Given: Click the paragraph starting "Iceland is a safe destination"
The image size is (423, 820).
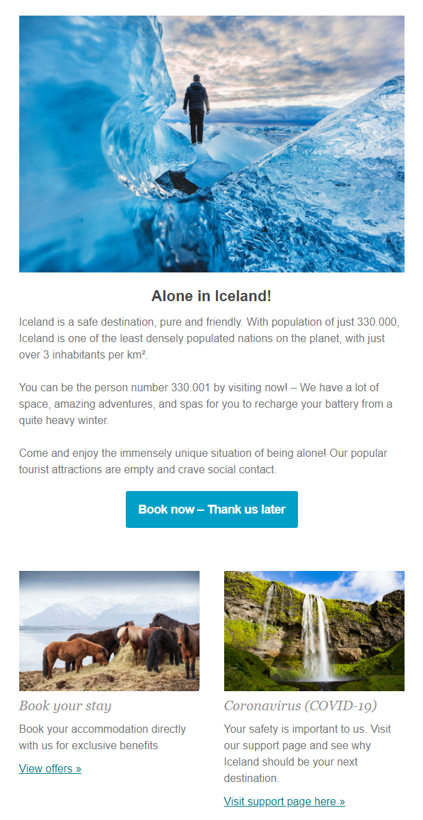Looking at the screenshot, I should tap(212, 338).
